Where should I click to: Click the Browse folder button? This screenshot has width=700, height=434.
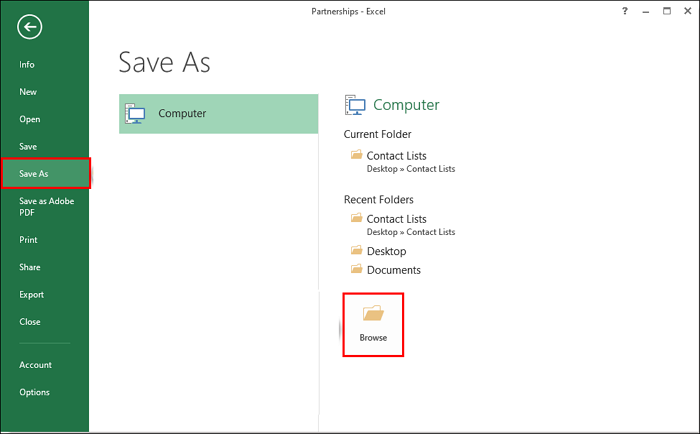click(x=373, y=325)
